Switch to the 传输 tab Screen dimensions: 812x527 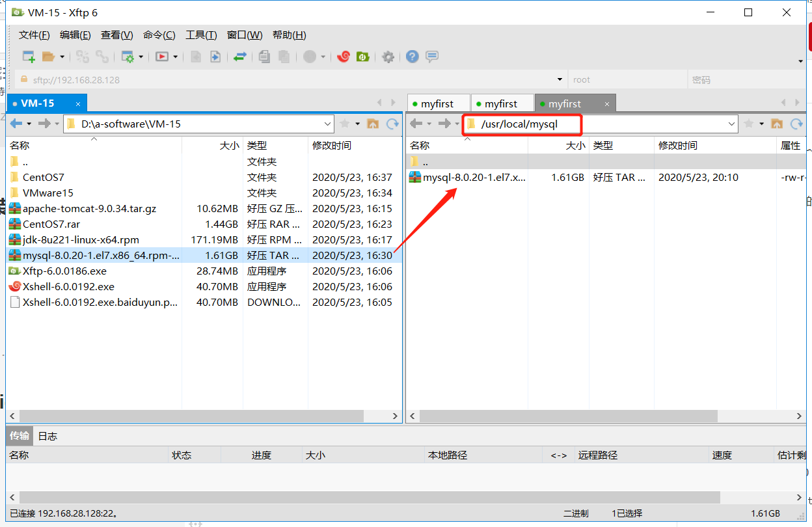pyautogui.click(x=20, y=436)
